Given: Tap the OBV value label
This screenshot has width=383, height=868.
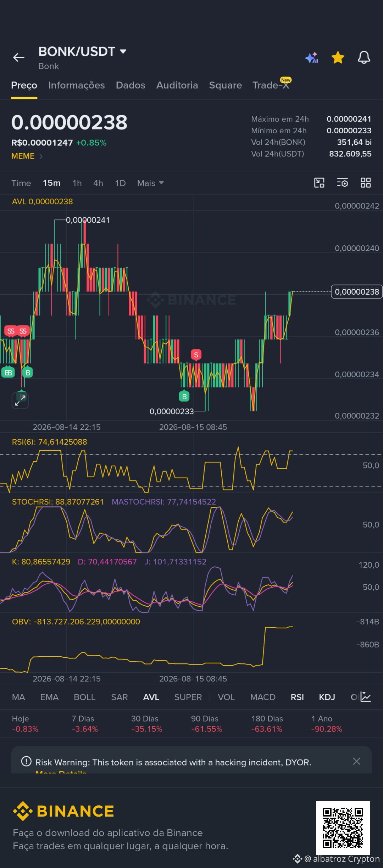Looking at the screenshot, I should [x=76, y=622].
